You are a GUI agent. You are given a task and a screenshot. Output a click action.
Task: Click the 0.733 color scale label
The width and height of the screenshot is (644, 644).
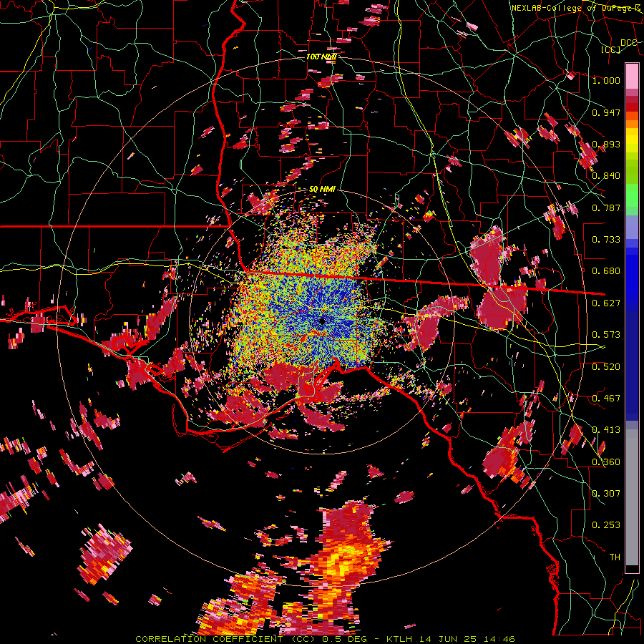coord(606,240)
